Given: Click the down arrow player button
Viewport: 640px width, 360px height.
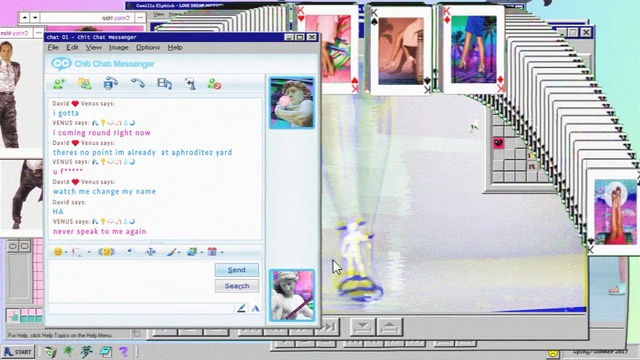Looking at the screenshot, I should (362, 327).
